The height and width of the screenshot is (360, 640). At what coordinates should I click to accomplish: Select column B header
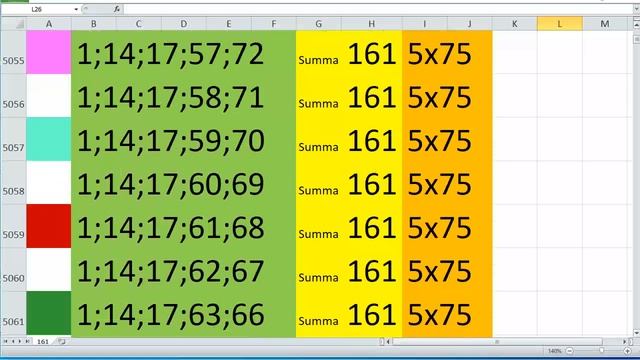(x=93, y=24)
